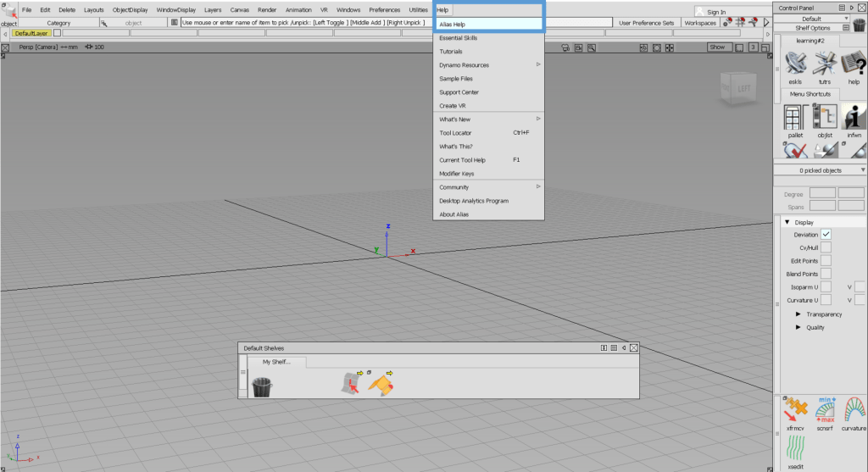Click the LEFT face of the ViewCube
This screenshot has width=868, height=472.
(743, 88)
